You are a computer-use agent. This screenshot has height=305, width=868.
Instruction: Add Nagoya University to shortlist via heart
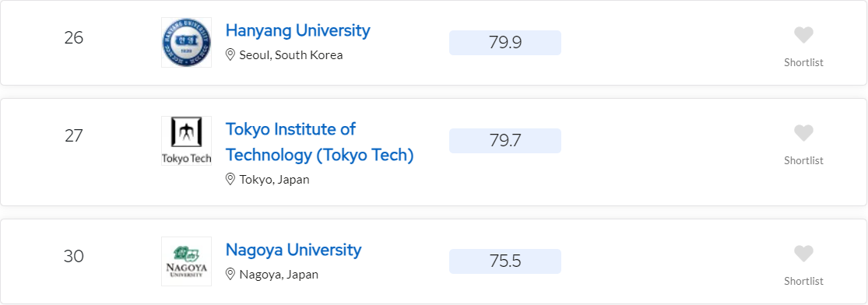tap(803, 254)
